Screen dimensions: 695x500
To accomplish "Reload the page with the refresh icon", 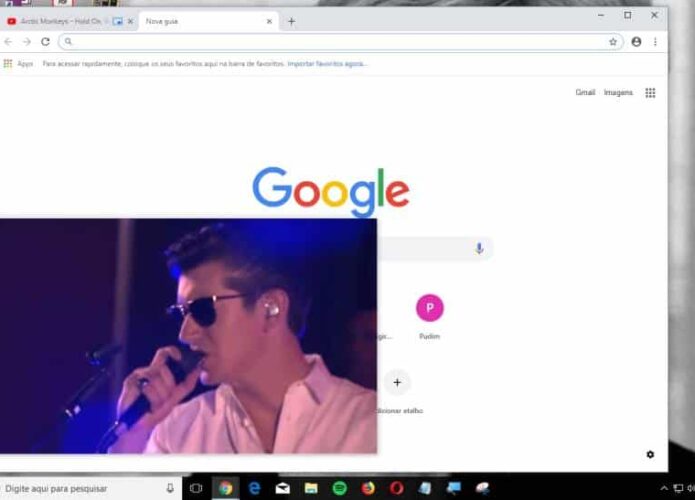I will pos(45,42).
